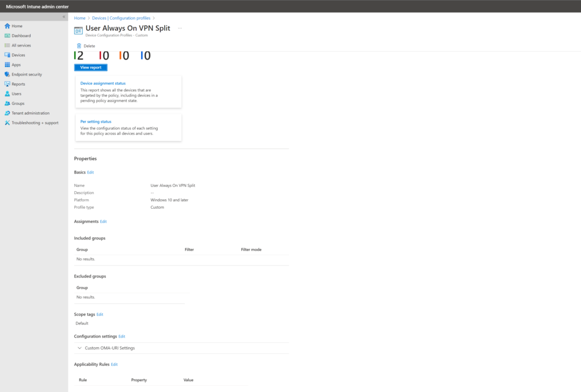Open Devices | Configuration profiles breadcrumb link

(121, 18)
